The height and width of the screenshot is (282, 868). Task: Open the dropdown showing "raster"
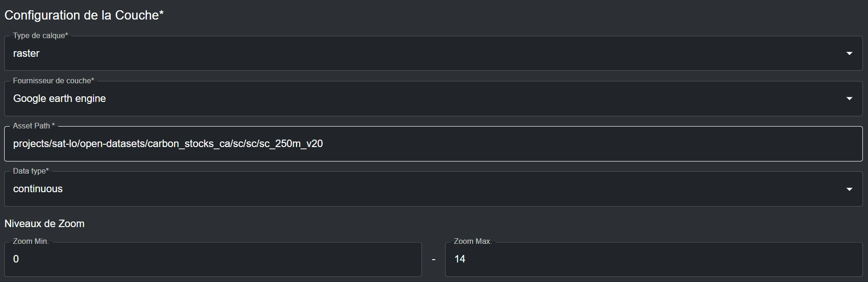click(x=419, y=54)
